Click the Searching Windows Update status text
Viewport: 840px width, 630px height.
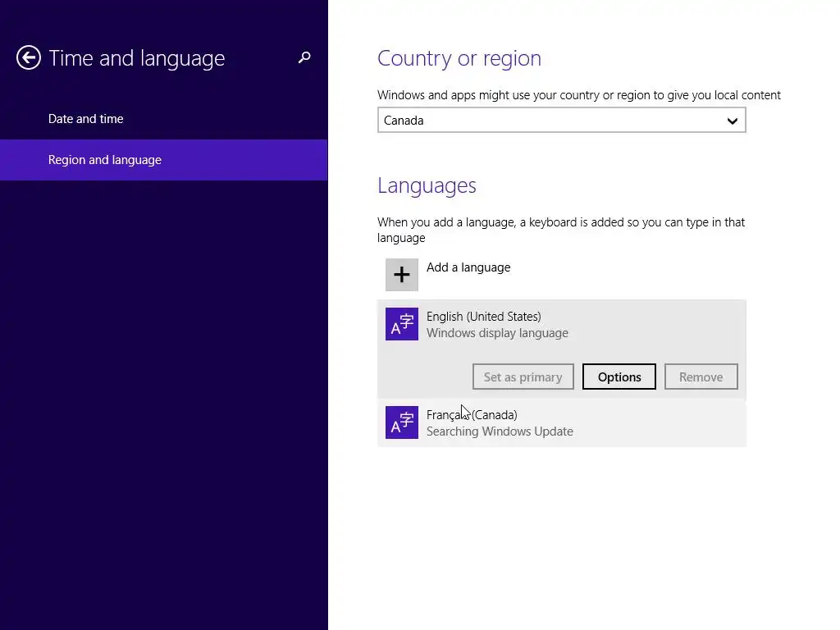point(500,431)
